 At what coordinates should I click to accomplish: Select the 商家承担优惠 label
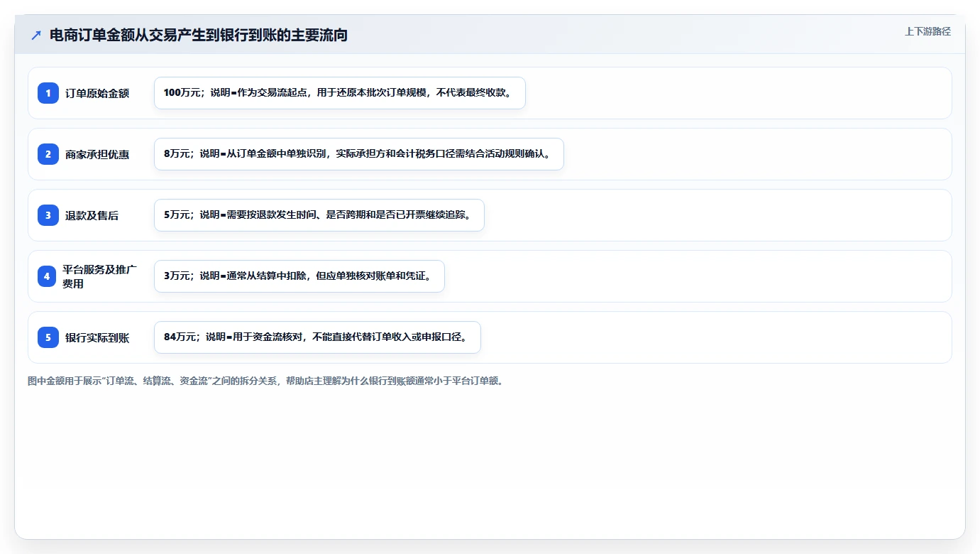pos(97,154)
